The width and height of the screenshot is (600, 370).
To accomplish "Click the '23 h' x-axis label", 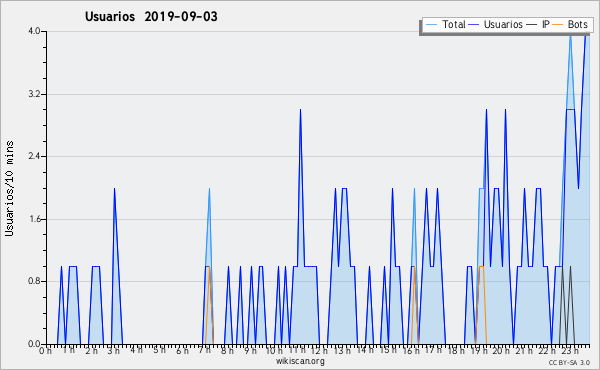I will [x=570, y=350].
